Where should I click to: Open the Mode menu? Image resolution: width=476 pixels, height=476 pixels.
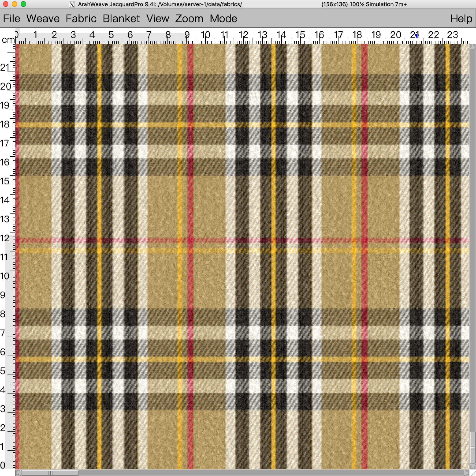223,19
